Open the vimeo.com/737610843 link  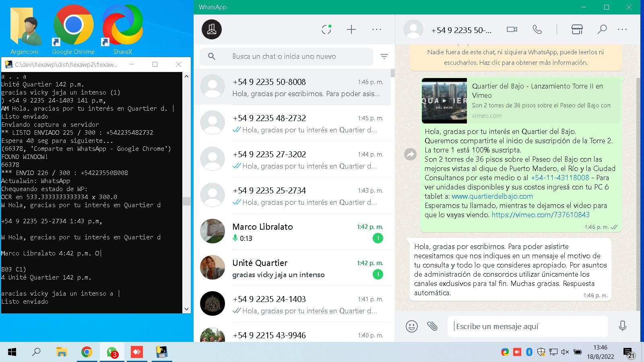pos(541,215)
